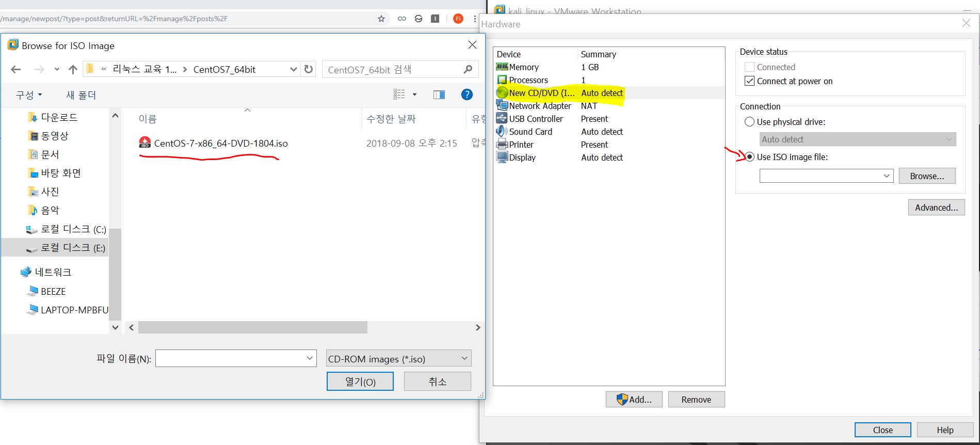The height and width of the screenshot is (445, 980).
Task: Select 로컬 디스크 (C:) drive
Action: 66,229
